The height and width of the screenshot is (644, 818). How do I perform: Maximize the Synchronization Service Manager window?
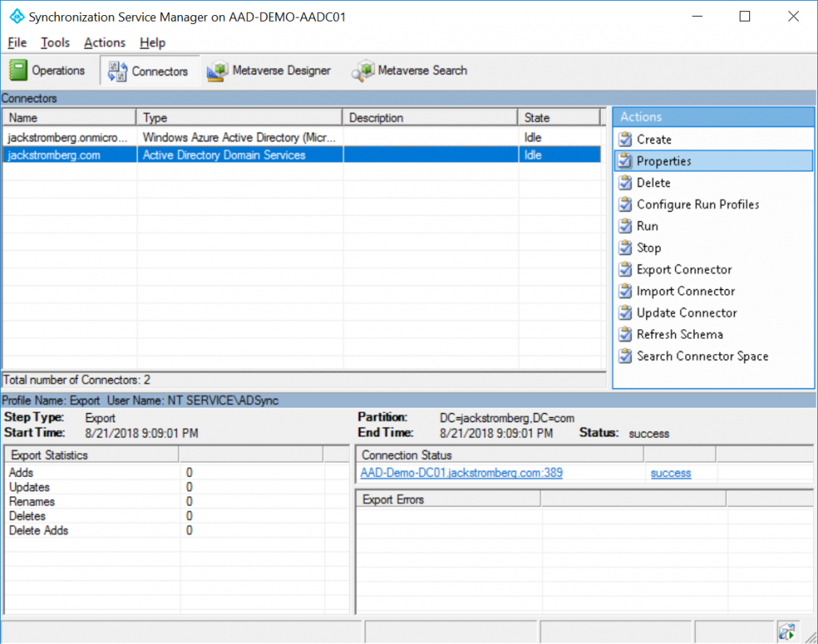(745, 17)
